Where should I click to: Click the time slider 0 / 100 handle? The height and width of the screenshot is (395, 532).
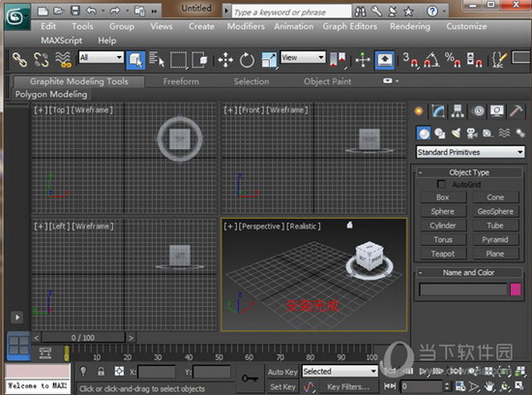tap(83, 338)
